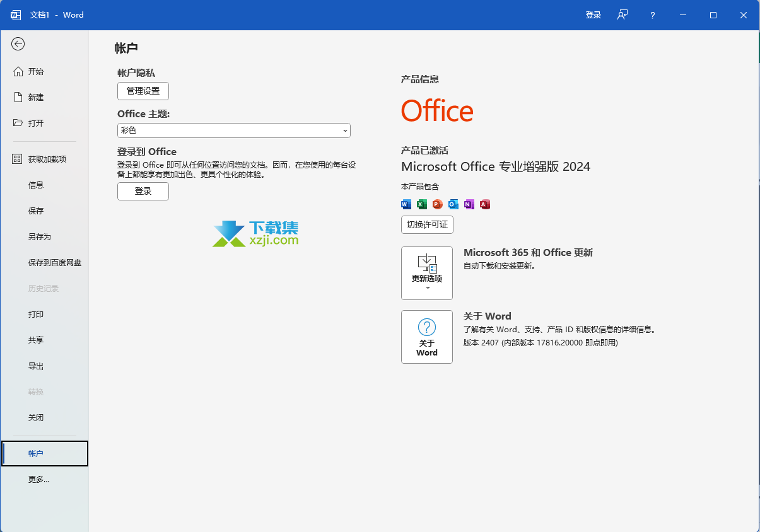The width and height of the screenshot is (760, 532).
Task: Click the PowerPoint app icon under 本产品包含
Action: tap(438, 204)
